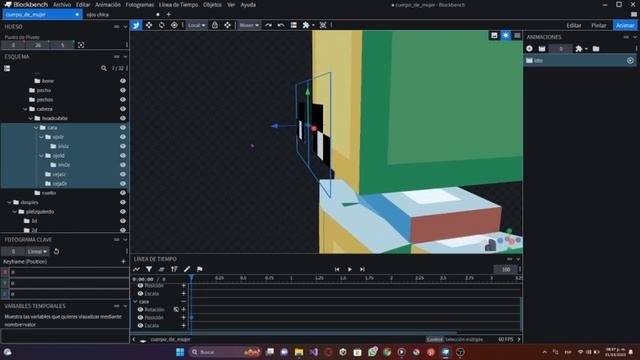Reset keyframe with the circular arrow icon
Viewport: 640px width, 360px height.
[56, 251]
